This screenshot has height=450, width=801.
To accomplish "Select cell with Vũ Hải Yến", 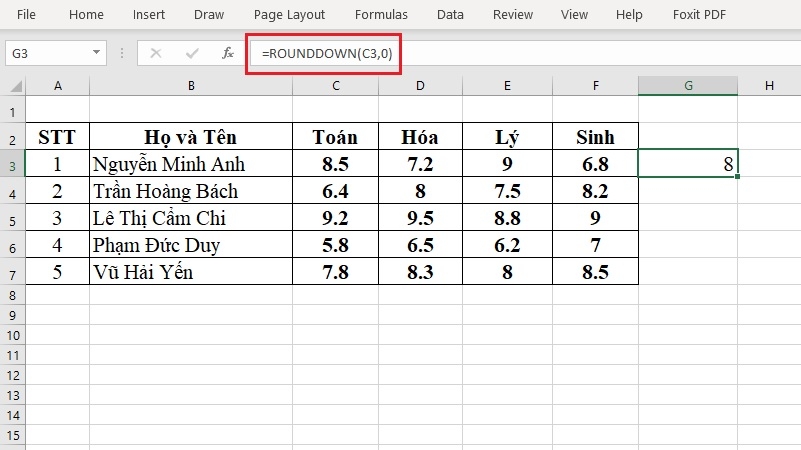I will coord(191,271).
